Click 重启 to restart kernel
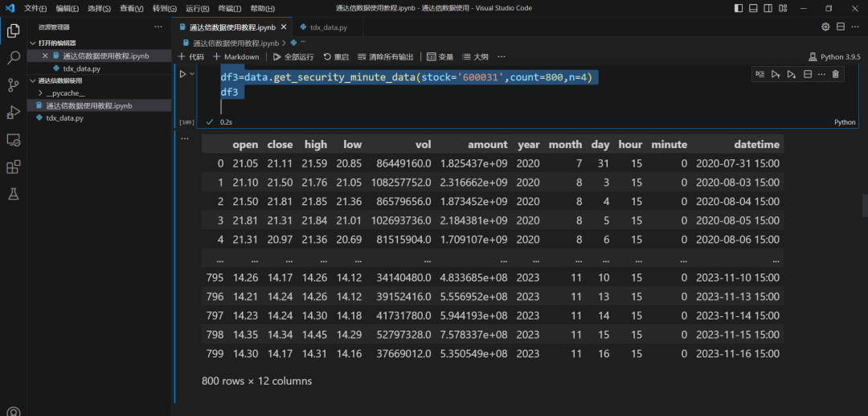The height and width of the screenshot is (416, 868). (x=336, y=56)
